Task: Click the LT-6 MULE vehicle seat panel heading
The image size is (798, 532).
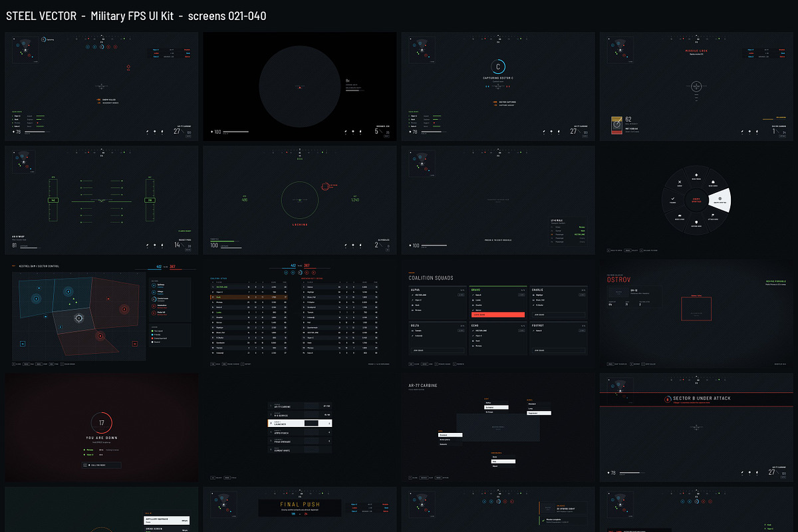Action: (557, 220)
